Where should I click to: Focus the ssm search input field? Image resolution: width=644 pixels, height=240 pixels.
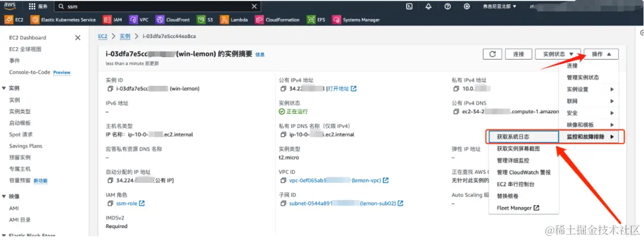pyautogui.click(x=157, y=7)
